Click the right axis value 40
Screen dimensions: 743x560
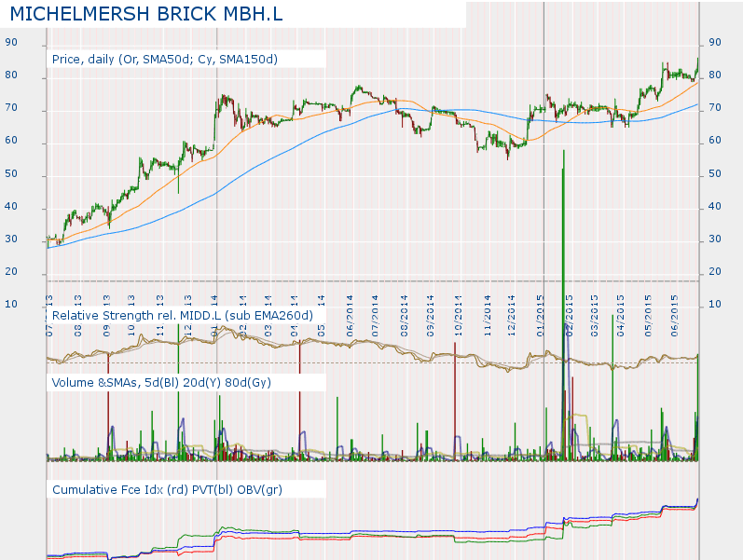(x=715, y=206)
